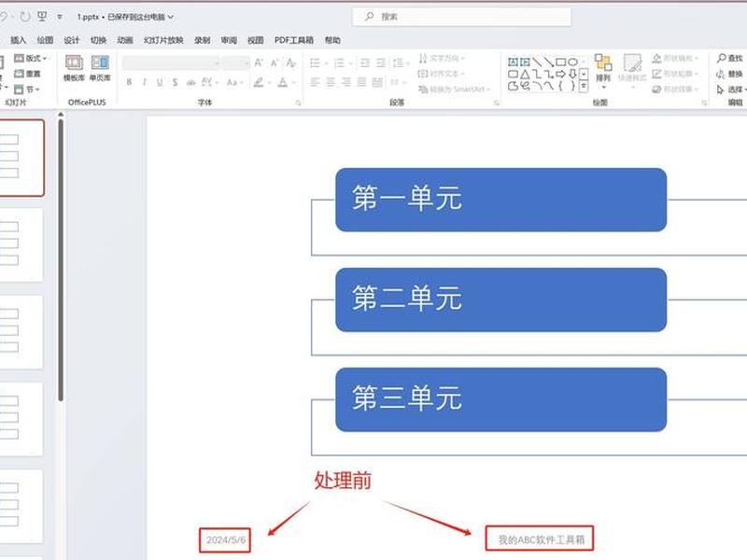Image resolution: width=747 pixels, height=560 pixels.
Task: Click the 替换 replace button
Action: click(730, 74)
